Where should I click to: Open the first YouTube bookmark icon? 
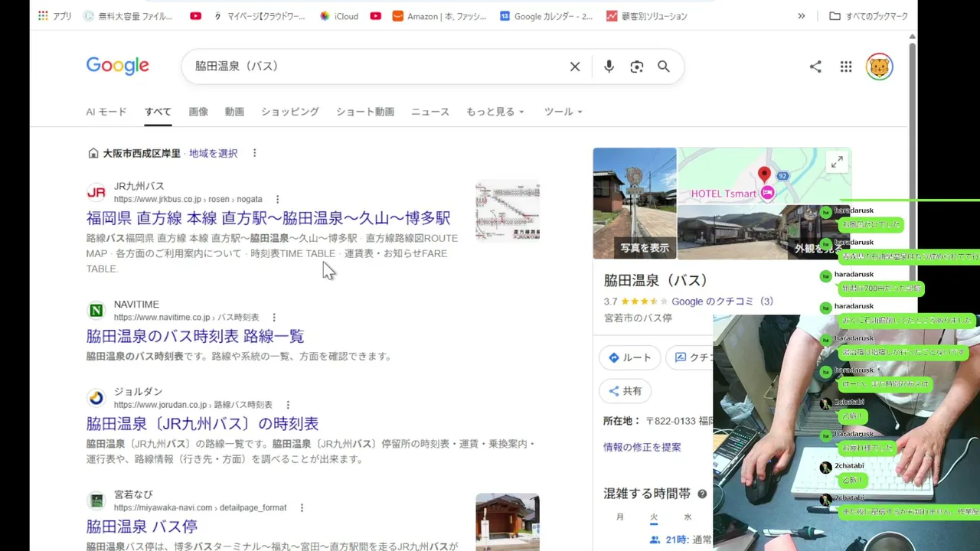[x=195, y=16]
